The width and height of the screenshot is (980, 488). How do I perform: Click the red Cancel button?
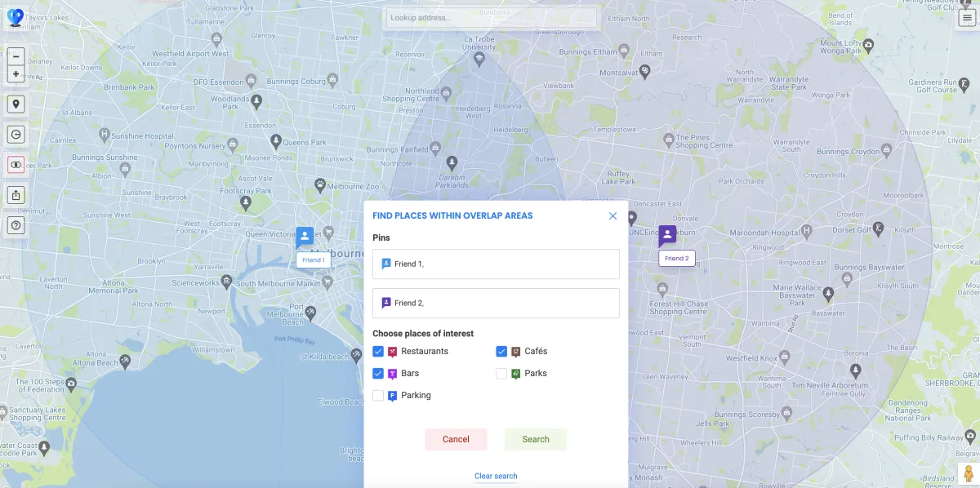click(456, 439)
